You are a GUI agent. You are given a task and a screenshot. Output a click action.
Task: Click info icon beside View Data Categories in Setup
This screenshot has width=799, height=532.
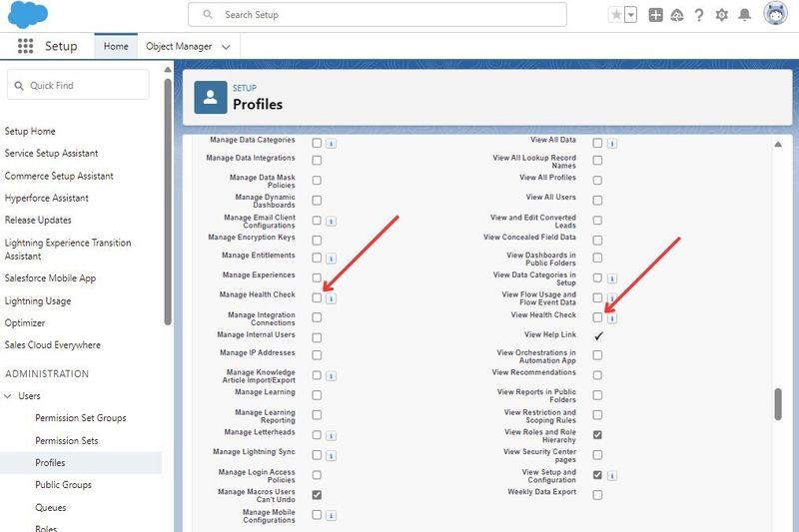coord(612,278)
